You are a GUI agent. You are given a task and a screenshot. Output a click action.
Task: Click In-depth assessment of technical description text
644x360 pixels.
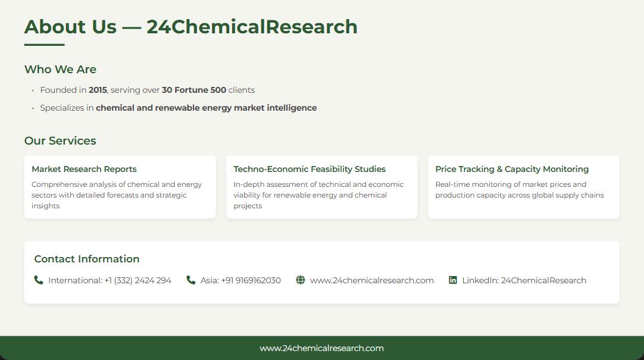click(x=318, y=195)
